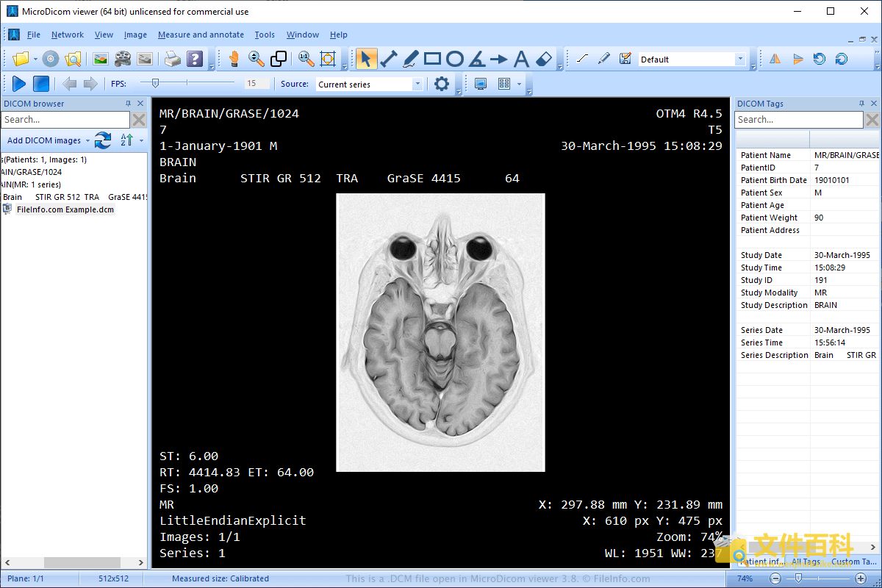Open help via the question mark icon
This screenshot has height=588, width=882.
pyautogui.click(x=195, y=59)
